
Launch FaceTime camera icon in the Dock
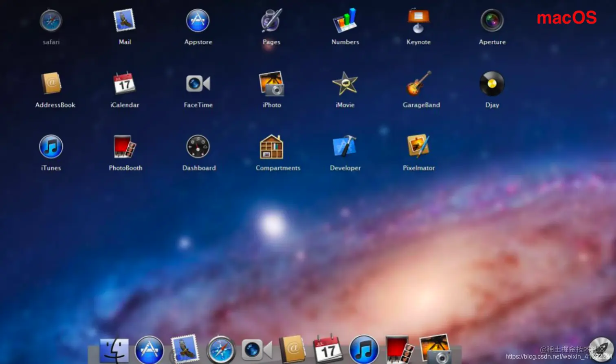pyautogui.click(x=257, y=350)
